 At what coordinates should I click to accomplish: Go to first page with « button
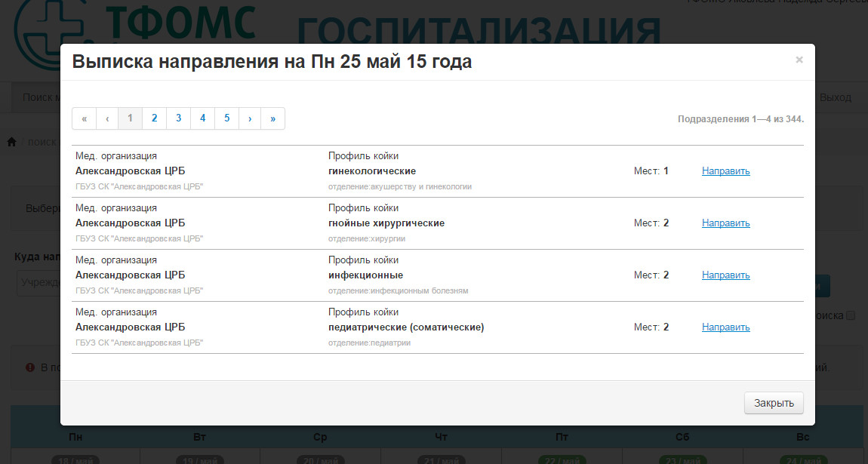84,118
